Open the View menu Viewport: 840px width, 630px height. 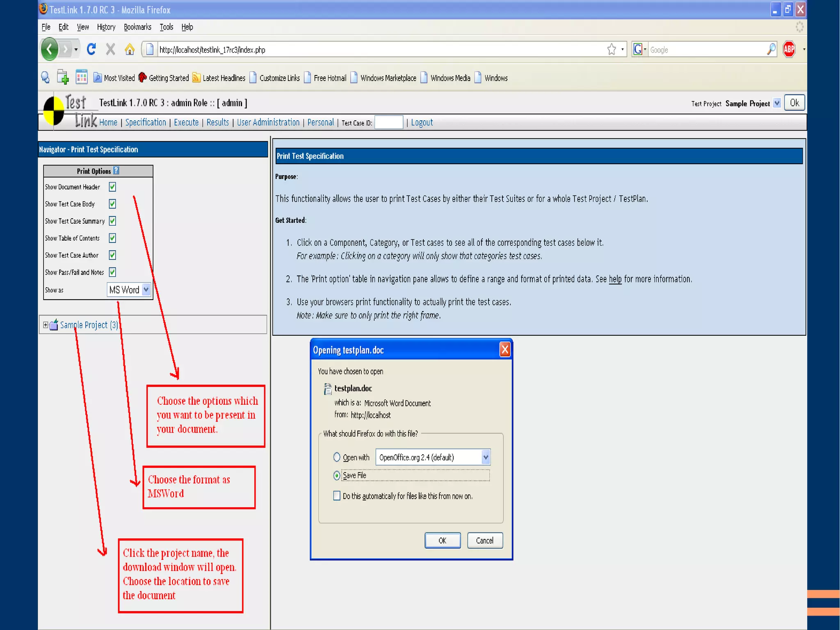tap(82, 27)
